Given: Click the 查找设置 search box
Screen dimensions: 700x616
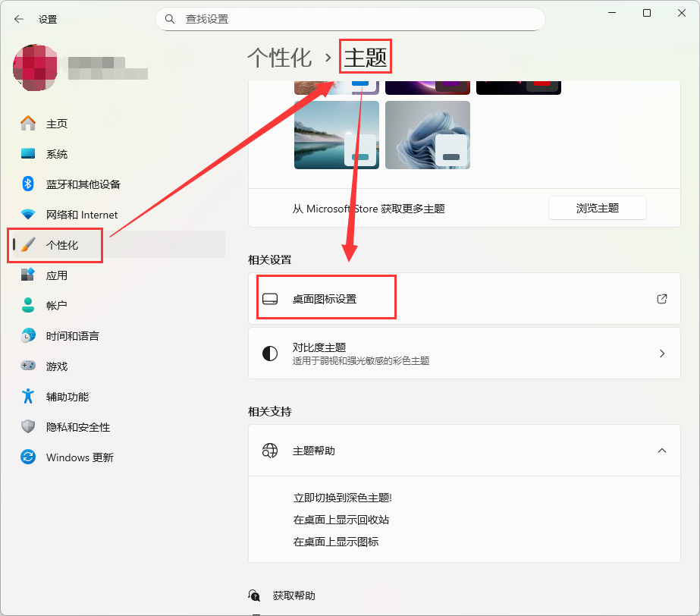Looking at the screenshot, I should click(350, 19).
